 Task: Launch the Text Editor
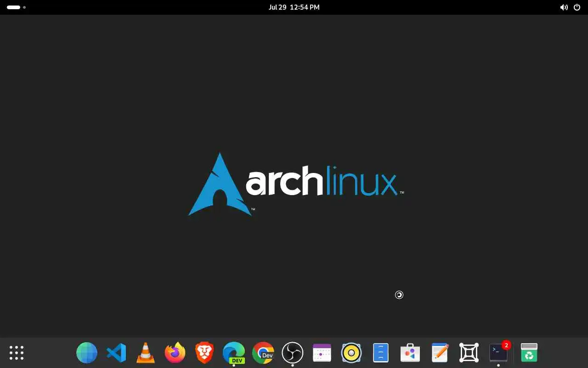point(440,353)
